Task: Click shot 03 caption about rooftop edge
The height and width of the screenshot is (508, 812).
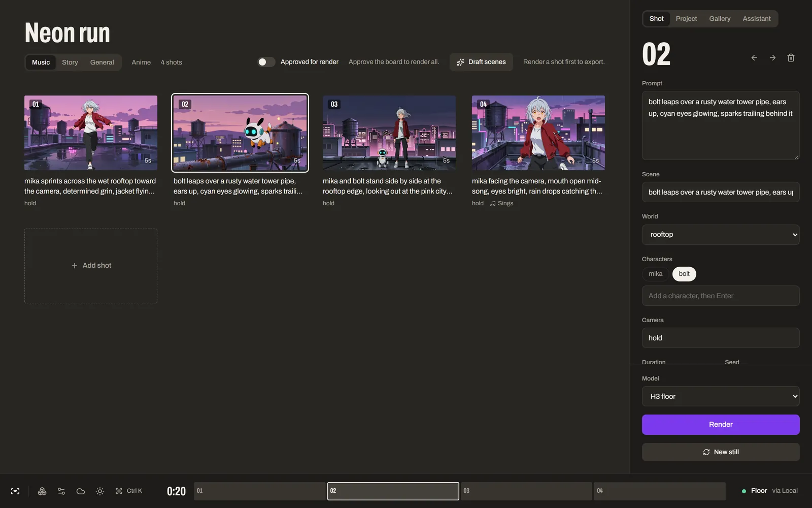Action: (388, 186)
